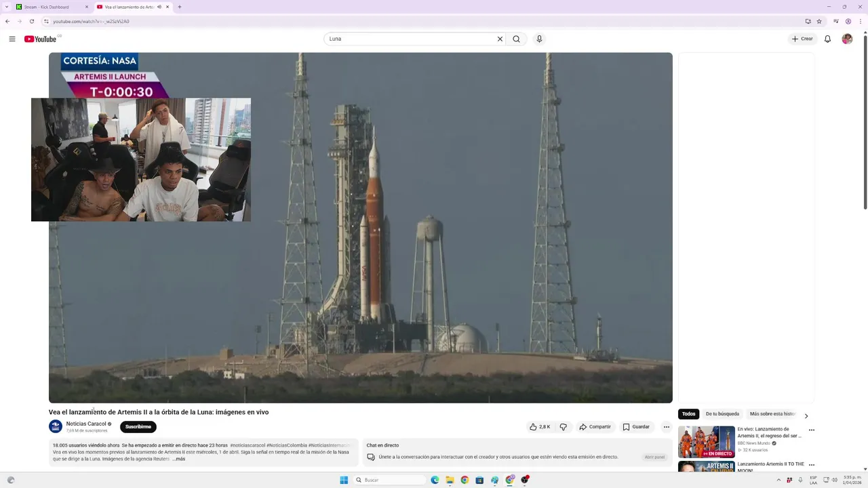The height and width of the screenshot is (488, 868).
Task: Open options menu for the BBC News Mundo video
Action: tap(812, 430)
